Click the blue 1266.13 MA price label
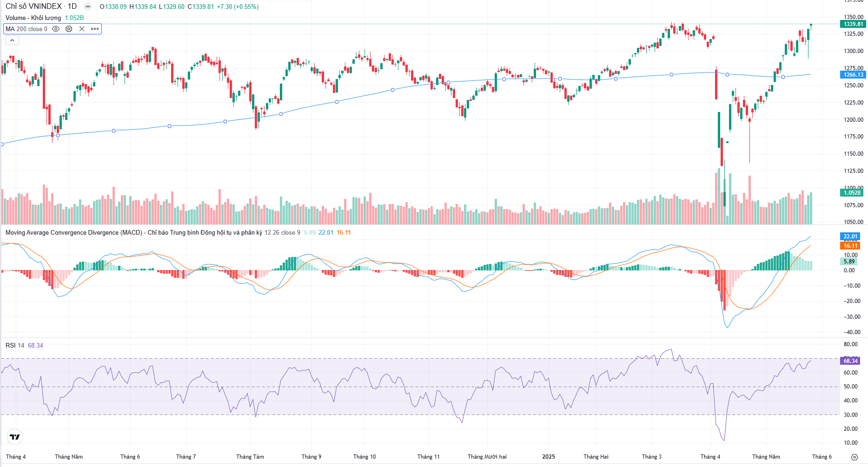This screenshot has height=467, width=868. click(x=853, y=75)
